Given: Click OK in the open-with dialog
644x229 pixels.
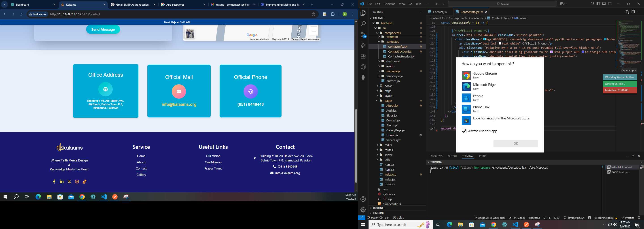Looking at the screenshot, I should 515,144.
